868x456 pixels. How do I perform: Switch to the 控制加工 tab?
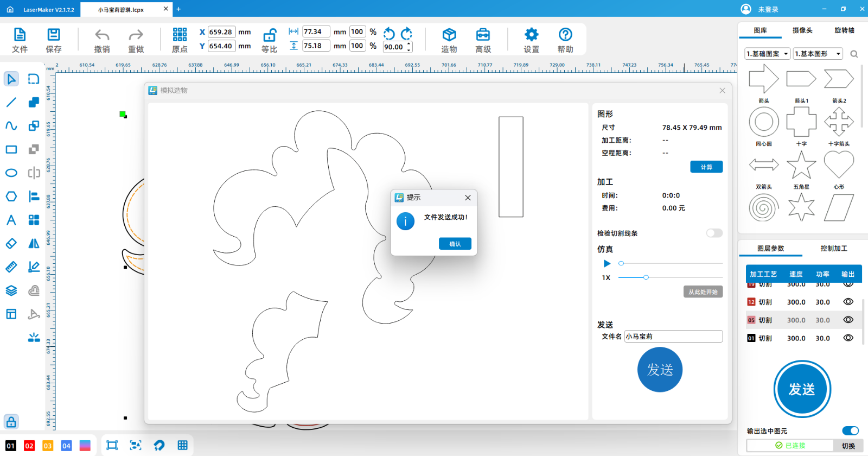coord(833,248)
